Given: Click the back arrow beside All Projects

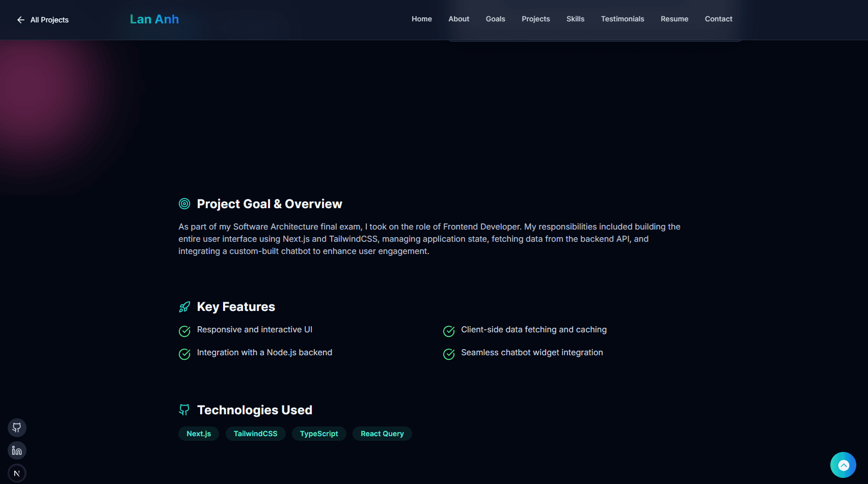Looking at the screenshot, I should click(21, 20).
